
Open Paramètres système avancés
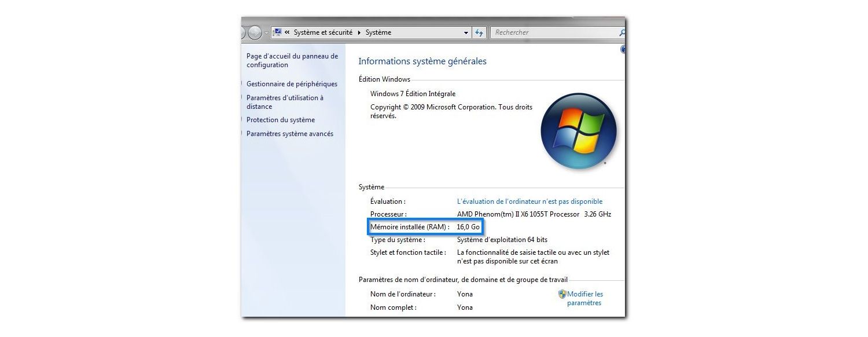click(289, 133)
